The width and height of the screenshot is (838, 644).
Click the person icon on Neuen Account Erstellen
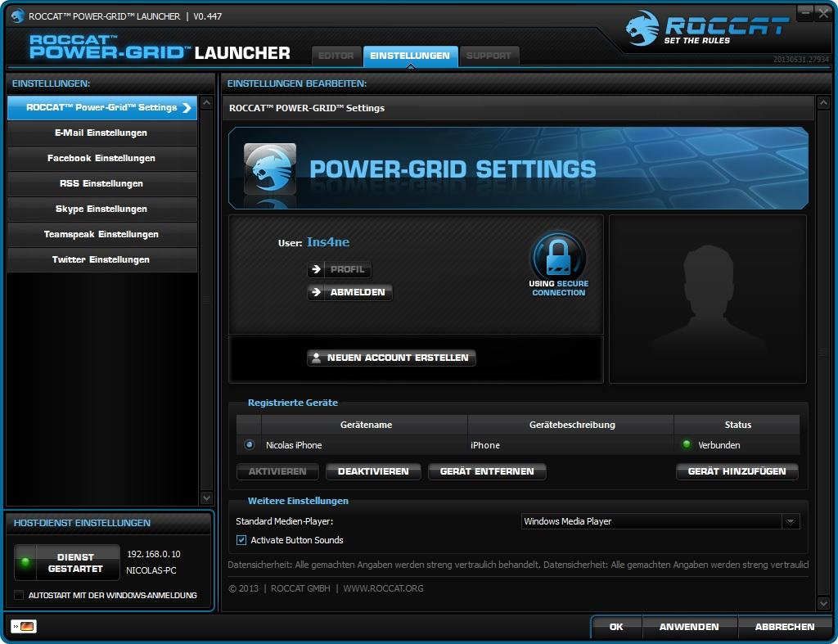click(317, 358)
